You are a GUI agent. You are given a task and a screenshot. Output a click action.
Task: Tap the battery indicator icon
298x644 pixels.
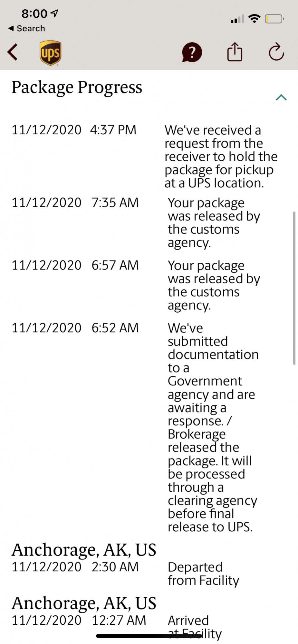(x=274, y=19)
